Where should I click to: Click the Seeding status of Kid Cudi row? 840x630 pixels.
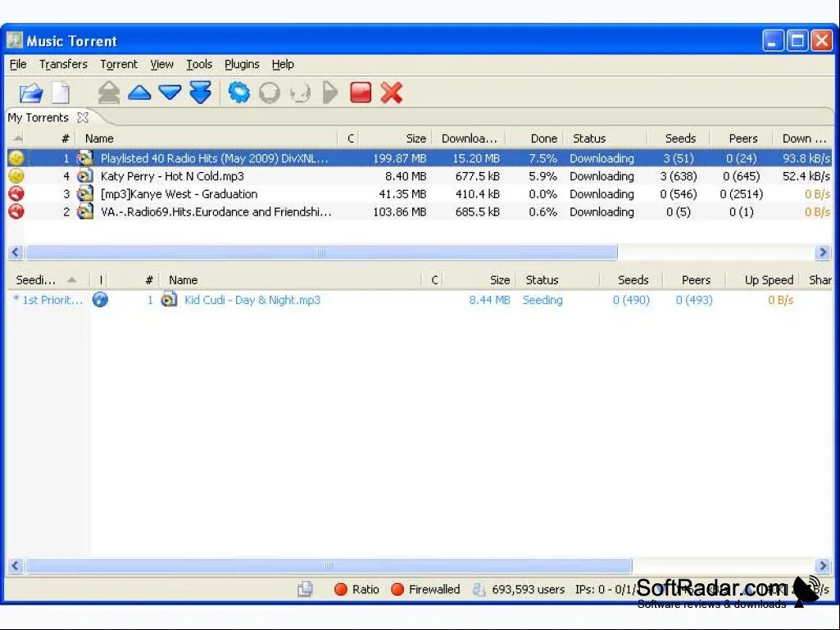point(543,300)
